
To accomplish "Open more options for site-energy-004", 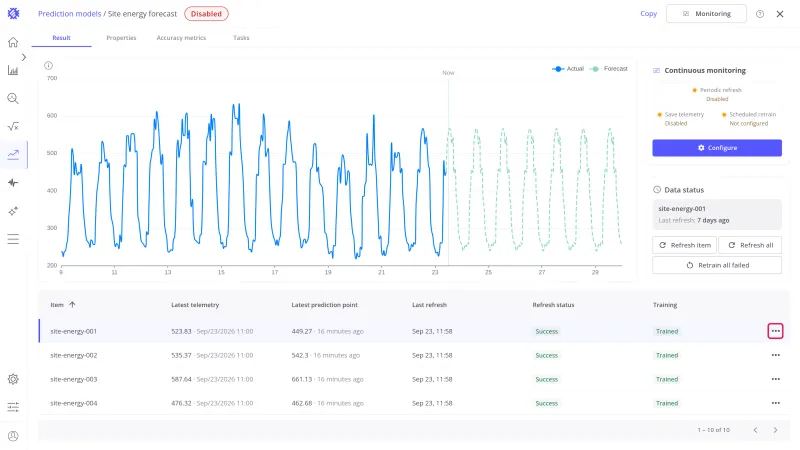I will click(776, 403).
